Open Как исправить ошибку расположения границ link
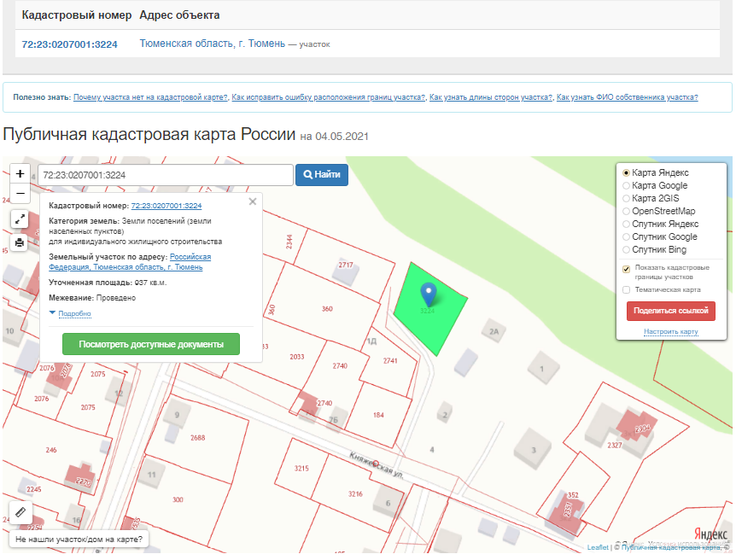 pyautogui.click(x=328, y=97)
